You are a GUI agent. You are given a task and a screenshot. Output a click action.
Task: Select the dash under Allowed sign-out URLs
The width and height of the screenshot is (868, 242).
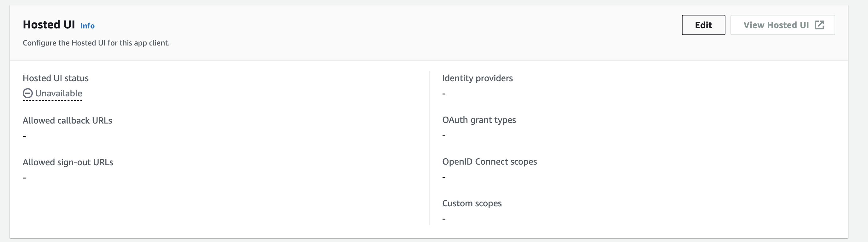click(25, 178)
